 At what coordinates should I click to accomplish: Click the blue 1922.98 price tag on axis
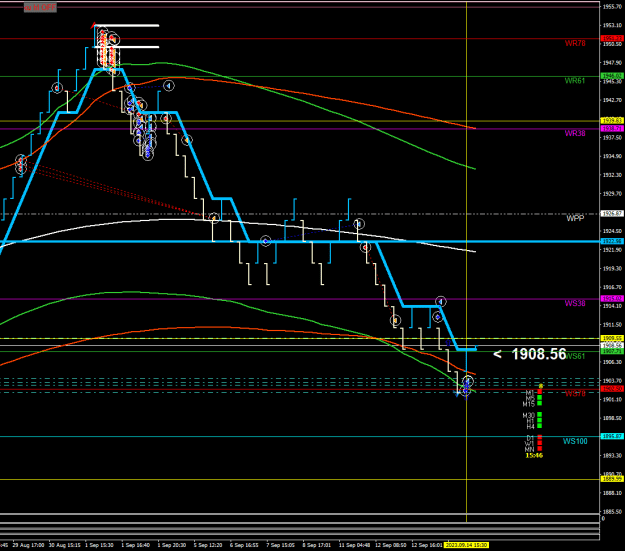pos(612,241)
